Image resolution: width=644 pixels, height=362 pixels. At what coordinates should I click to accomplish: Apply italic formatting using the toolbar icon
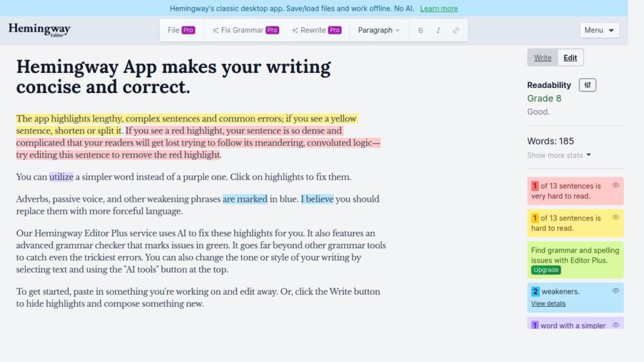click(x=438, y=30)
